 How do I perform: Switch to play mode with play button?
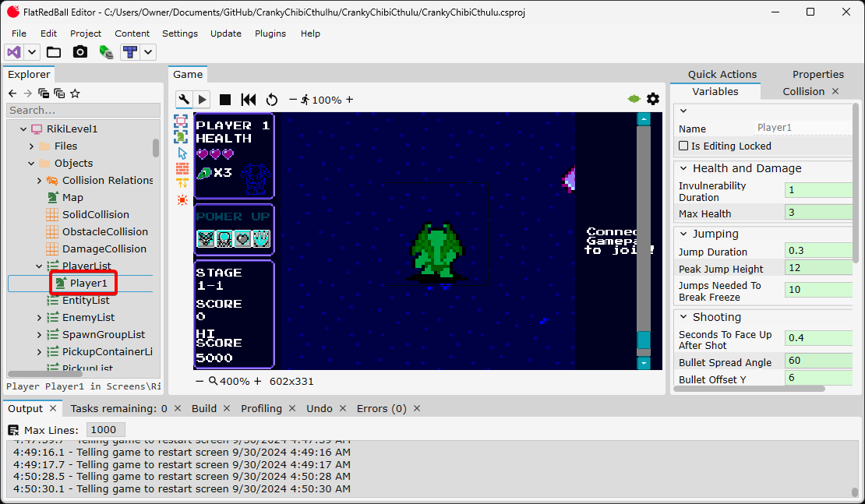pyautogui.click(x=203, y=100)
